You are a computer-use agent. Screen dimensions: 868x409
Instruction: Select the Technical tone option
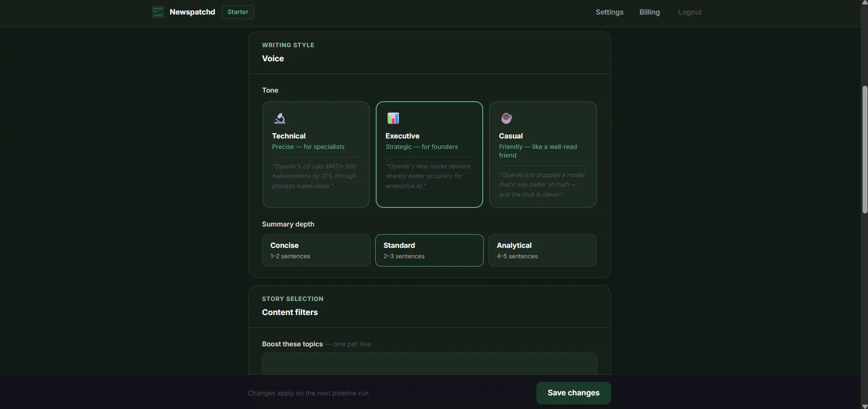316,154
